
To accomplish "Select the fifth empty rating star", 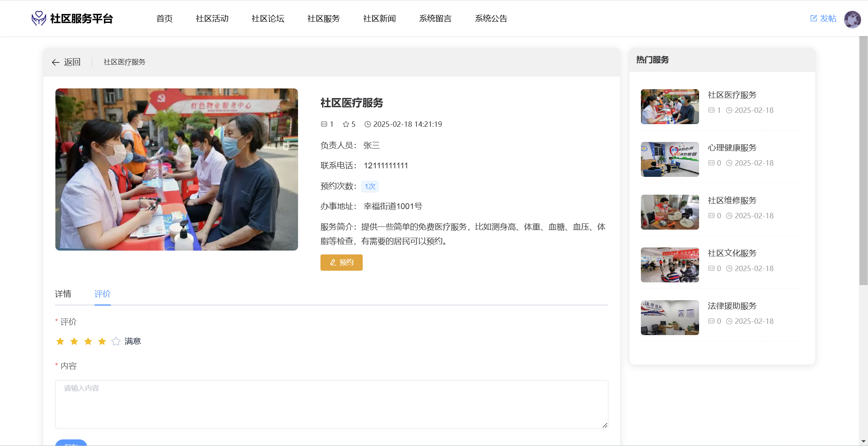I will [116, 341].
